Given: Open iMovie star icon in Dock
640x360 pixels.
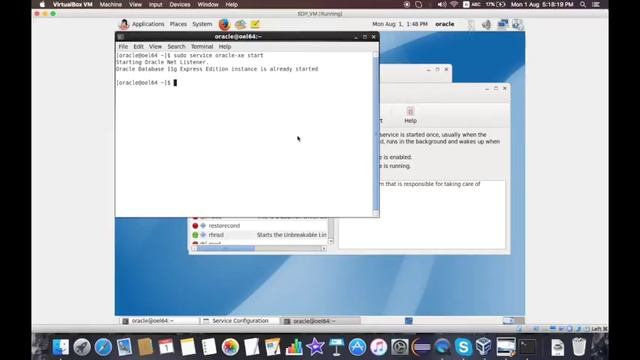Looking at the screenshot, I should 315,347.
